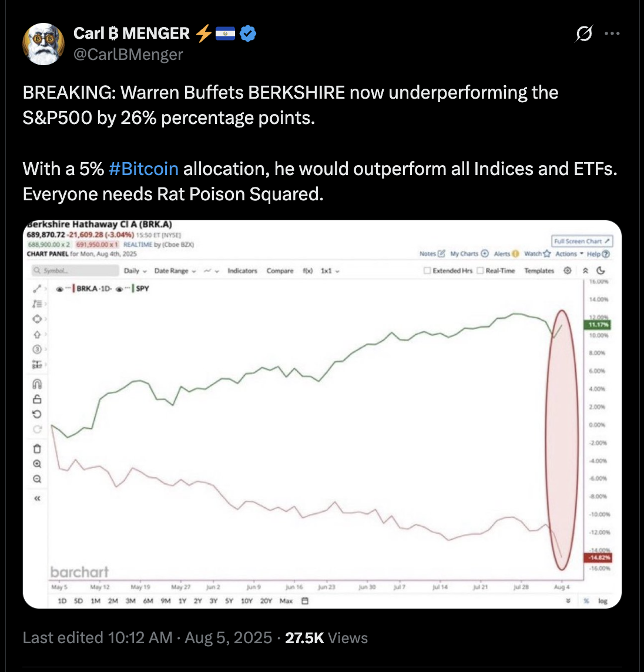Open the #Bitcoin hashtag link
The height and width of the screenshot is (672, 644).
(x=143, y=169)
